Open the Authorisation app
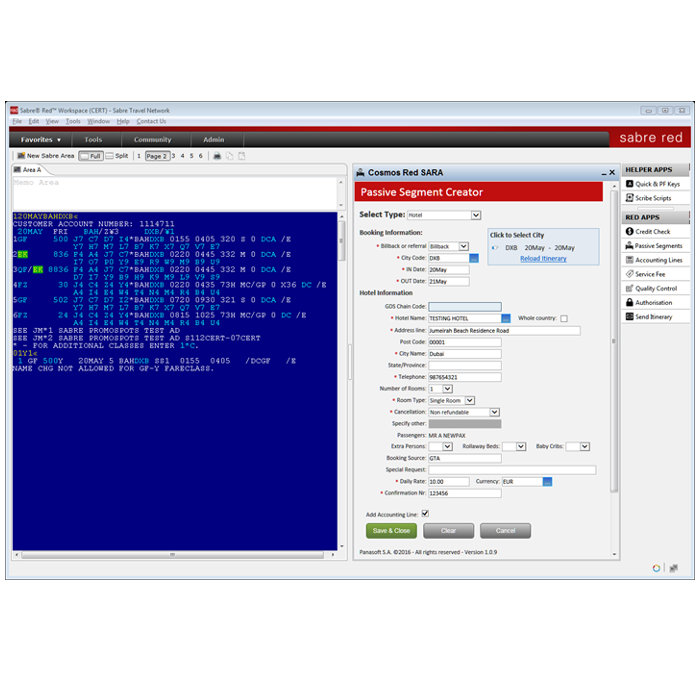The width and height of the screenshot is (700, 700). coord(654,302)
